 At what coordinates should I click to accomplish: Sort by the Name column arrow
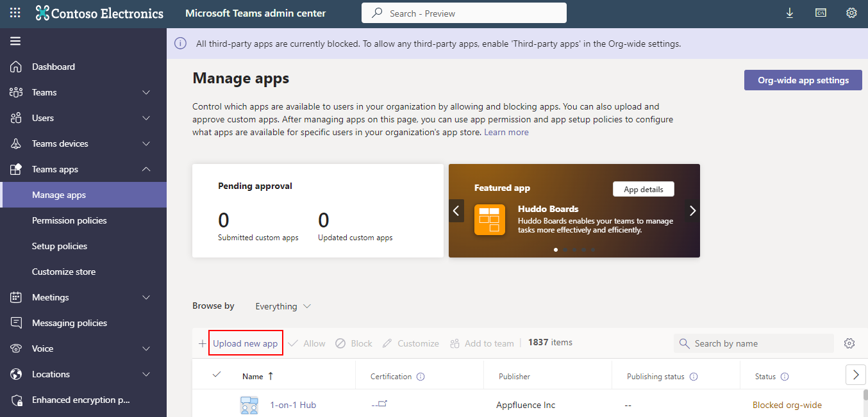[x=271, y=376]
